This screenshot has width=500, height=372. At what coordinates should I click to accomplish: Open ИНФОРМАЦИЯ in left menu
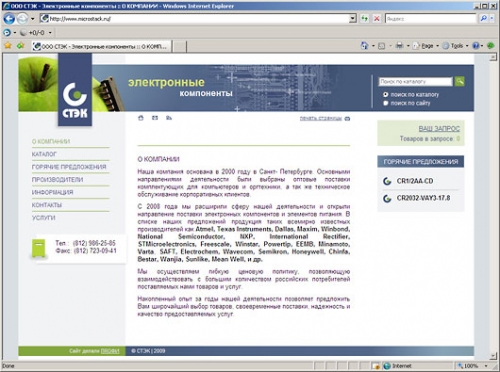click(52, 192)
